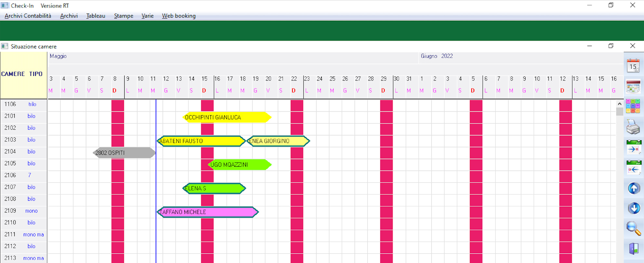Click the scrollbar up arrow in room grid

(619, 104)
